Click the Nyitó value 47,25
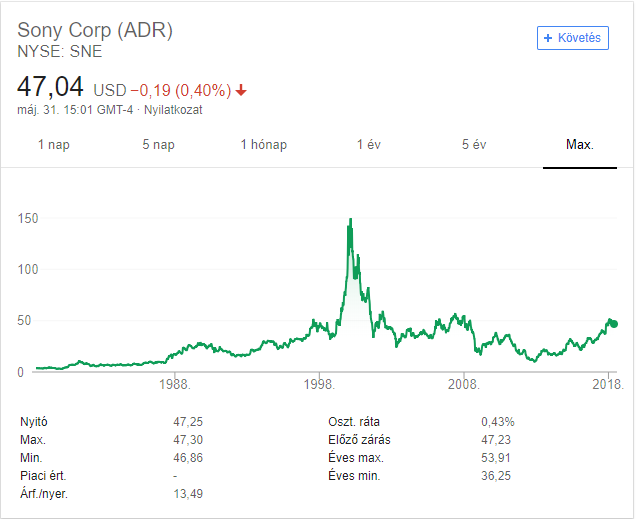636x519 pixels. pyautogui.click(x=187, y=422)
